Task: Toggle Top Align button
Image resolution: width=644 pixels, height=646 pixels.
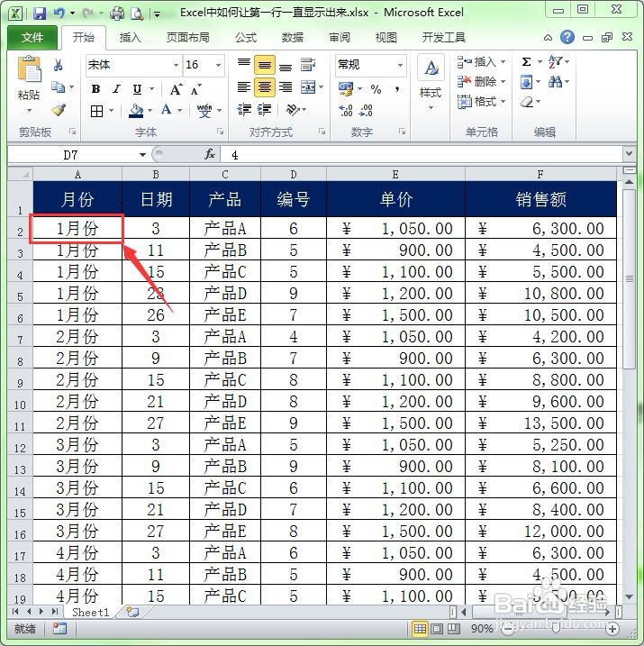Action: click(x=244, y=63)
